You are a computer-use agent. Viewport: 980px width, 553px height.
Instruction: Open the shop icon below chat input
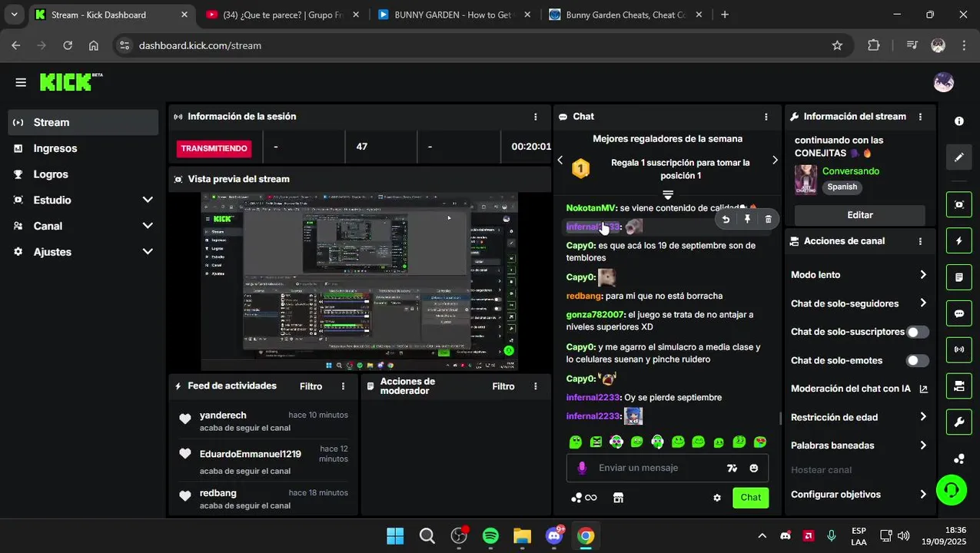618,498
